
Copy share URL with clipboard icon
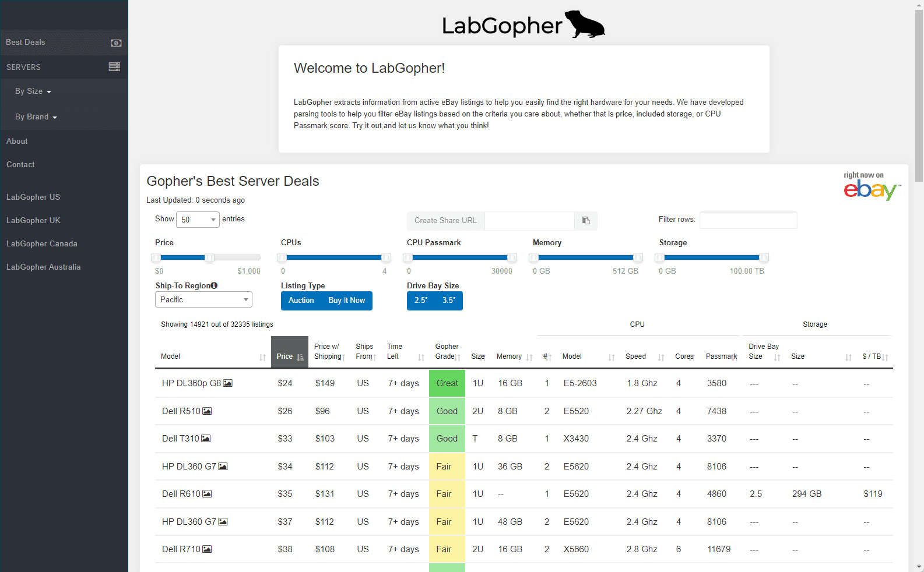click(x=586, y=221)
